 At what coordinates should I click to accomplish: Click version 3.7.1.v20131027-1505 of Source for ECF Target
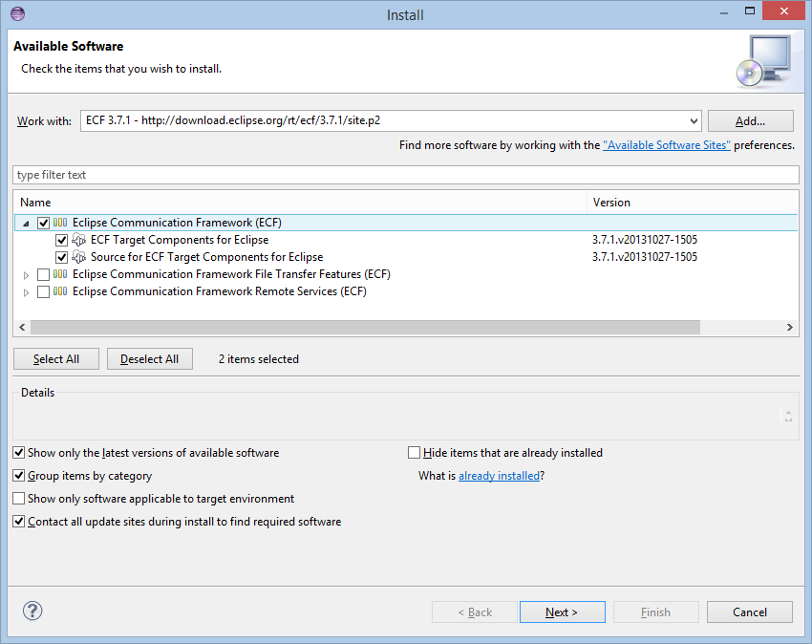click(645, 257)
